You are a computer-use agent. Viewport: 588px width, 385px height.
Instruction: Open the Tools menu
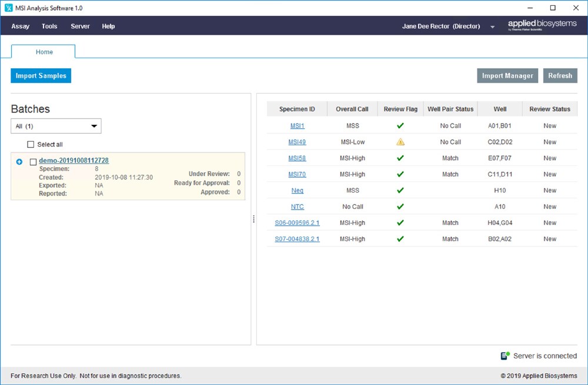coord(49,26)
